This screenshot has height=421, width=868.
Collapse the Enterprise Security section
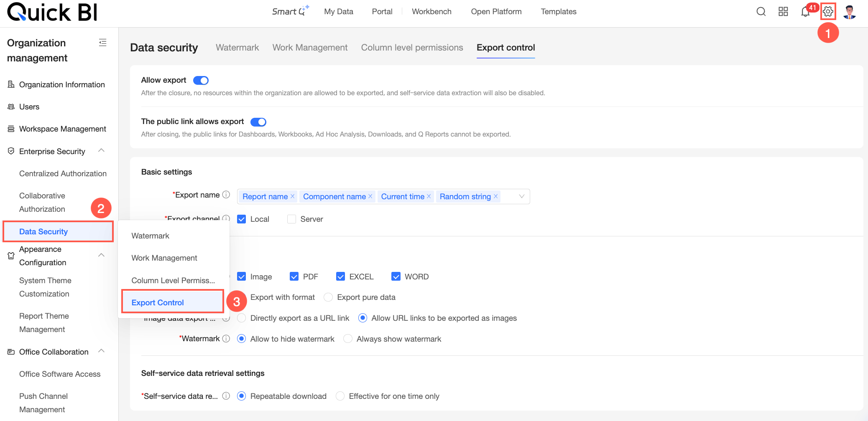click(x=101, y=150)
